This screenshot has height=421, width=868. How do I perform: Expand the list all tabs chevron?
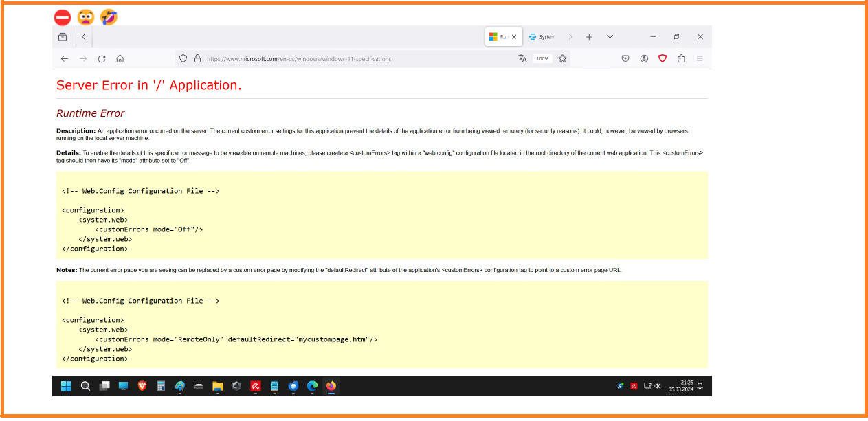(610, 37)
